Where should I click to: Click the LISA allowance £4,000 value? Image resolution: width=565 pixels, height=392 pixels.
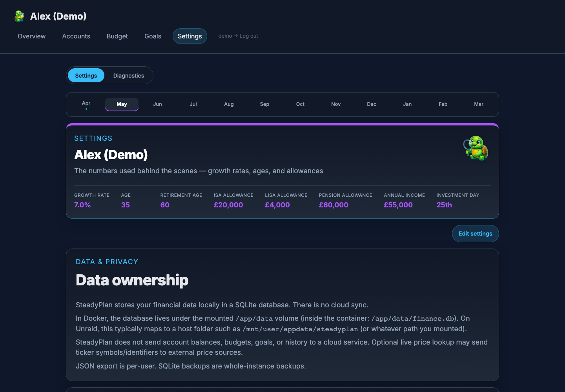[x=277, y=205]
